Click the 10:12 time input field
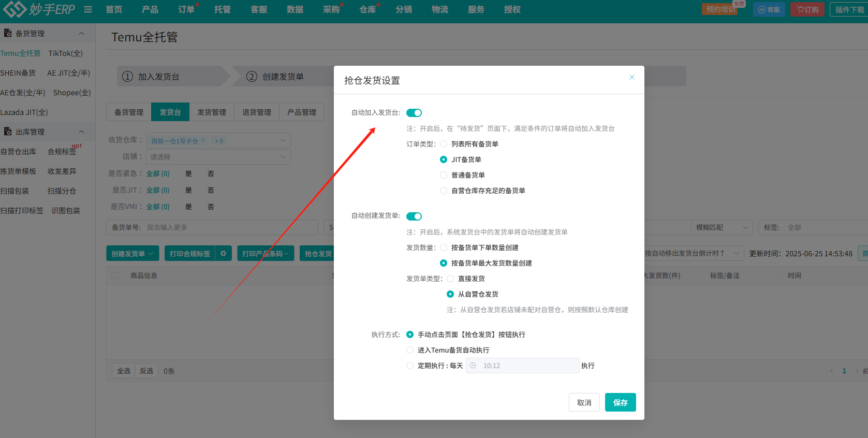Screen dimensions: 868x438 (x=523, y=366)
